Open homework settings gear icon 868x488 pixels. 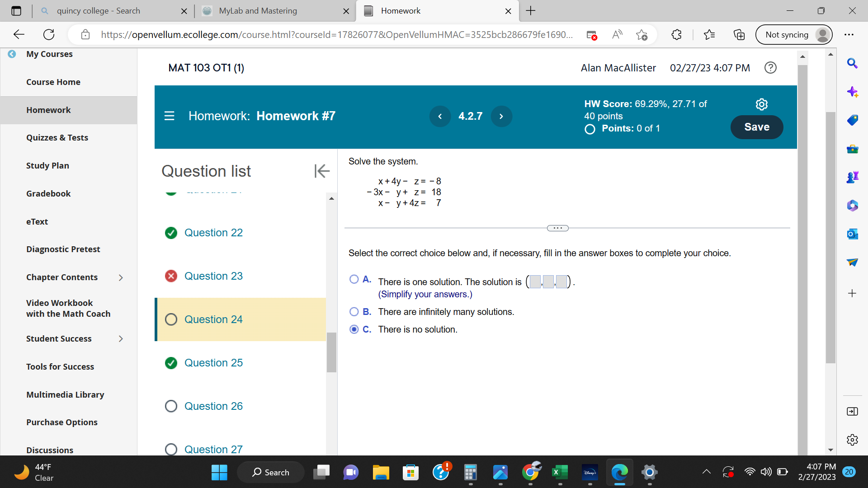(x=761, y=104)
